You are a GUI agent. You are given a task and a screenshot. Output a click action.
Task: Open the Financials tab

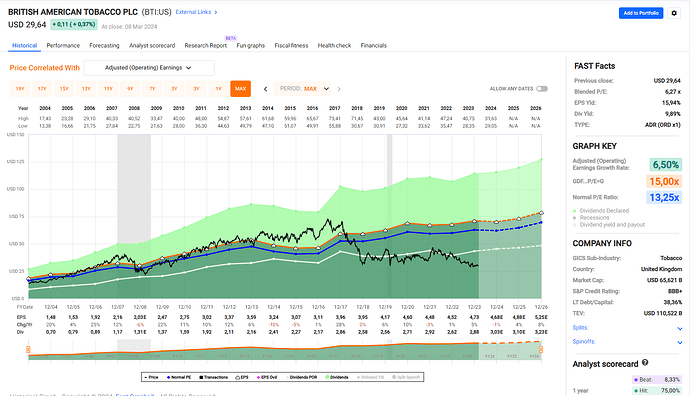(374, 45)
